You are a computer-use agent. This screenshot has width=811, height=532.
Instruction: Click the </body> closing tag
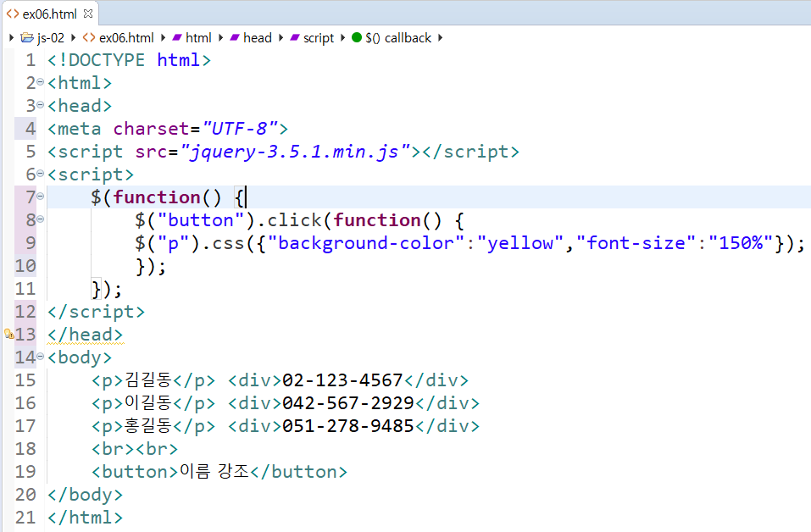(x=86, y=494)
